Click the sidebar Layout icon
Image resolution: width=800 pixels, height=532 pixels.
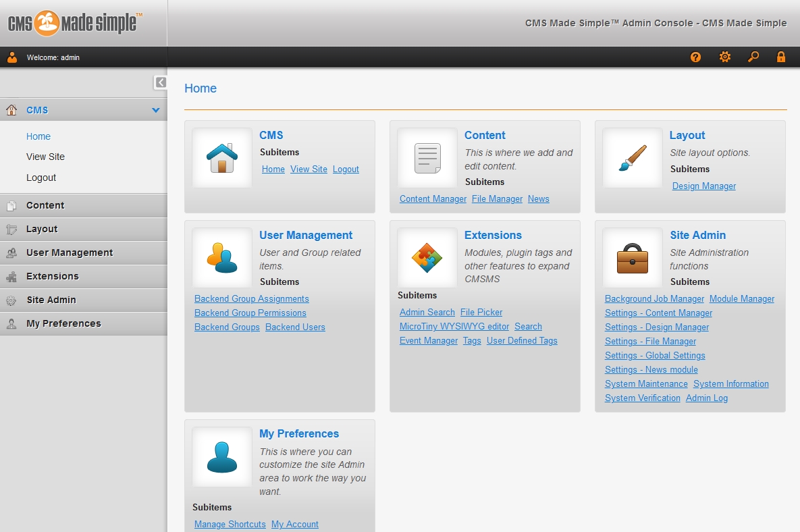coord(11,230)
